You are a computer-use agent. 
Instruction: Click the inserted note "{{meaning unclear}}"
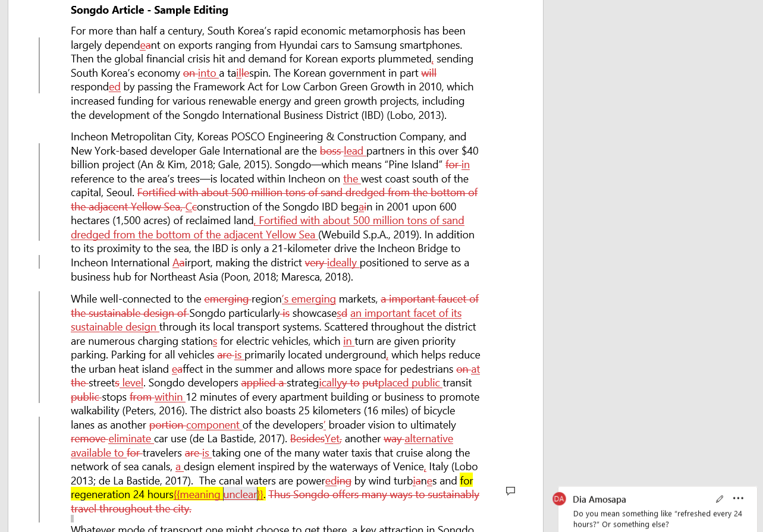coord(218,495)
